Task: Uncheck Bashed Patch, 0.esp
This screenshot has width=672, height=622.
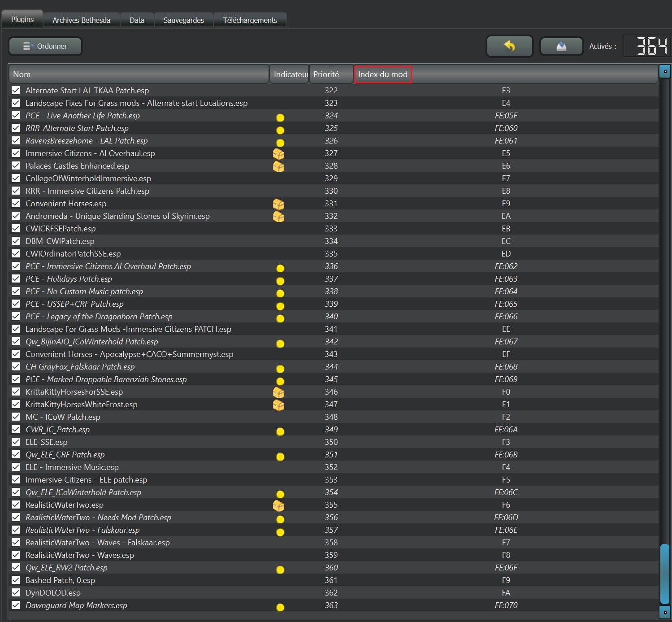Action: pyautogui.click(x=16, y=580)
